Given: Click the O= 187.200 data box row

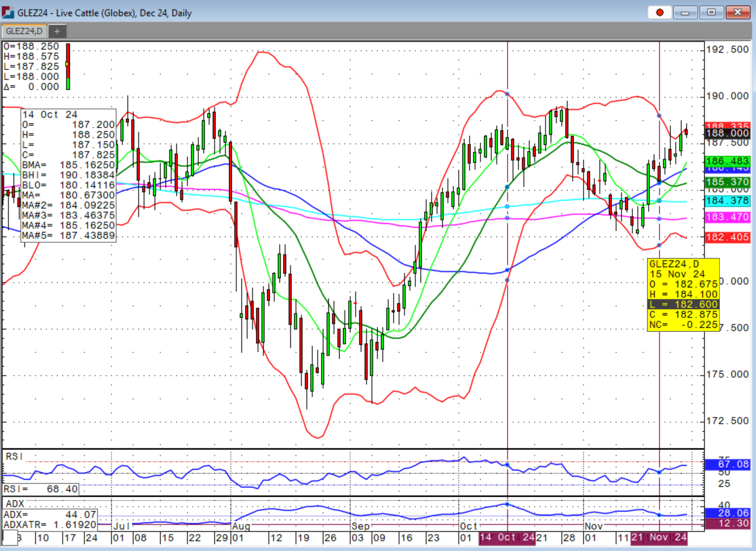Looking at the screenshot, I should pos(69,125).
